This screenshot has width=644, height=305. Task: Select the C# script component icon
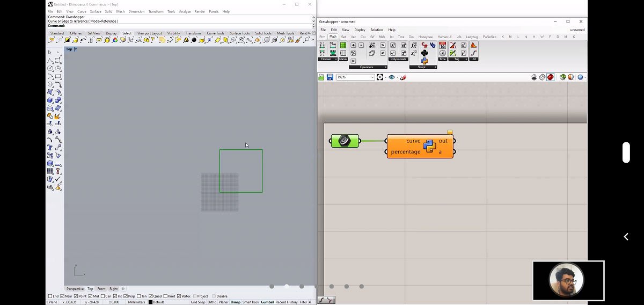tap(425, 46)
